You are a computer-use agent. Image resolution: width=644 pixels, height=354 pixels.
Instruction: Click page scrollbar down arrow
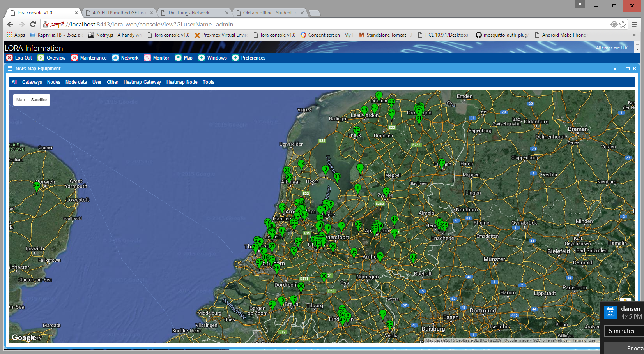637,49
